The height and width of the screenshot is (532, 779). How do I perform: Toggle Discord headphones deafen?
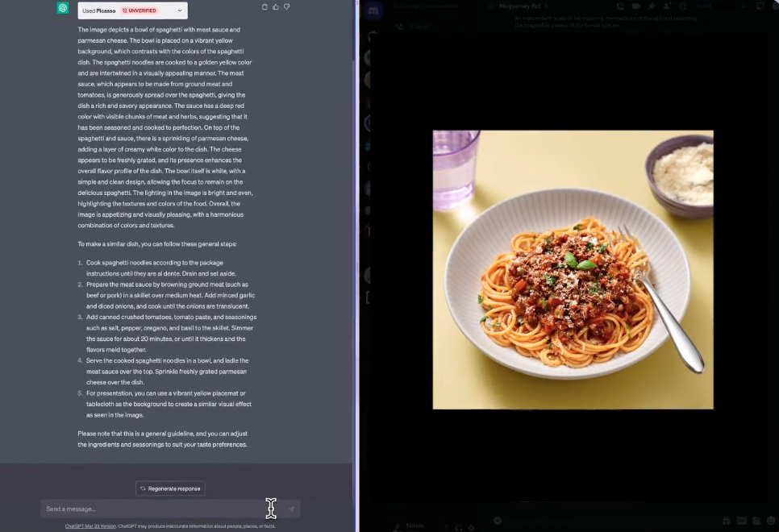coord(458,527)
